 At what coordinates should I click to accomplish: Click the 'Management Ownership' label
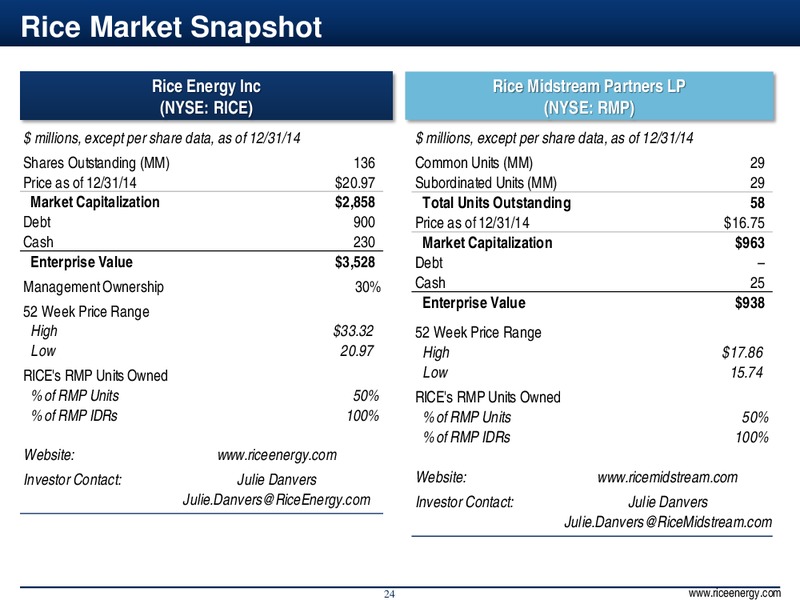click(93, 287)
